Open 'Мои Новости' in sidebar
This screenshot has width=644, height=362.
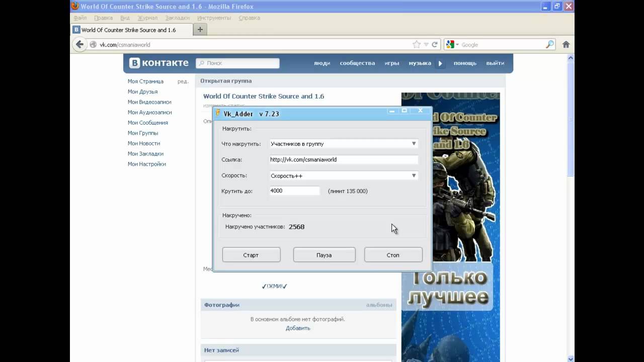click(x=144, y=143)
